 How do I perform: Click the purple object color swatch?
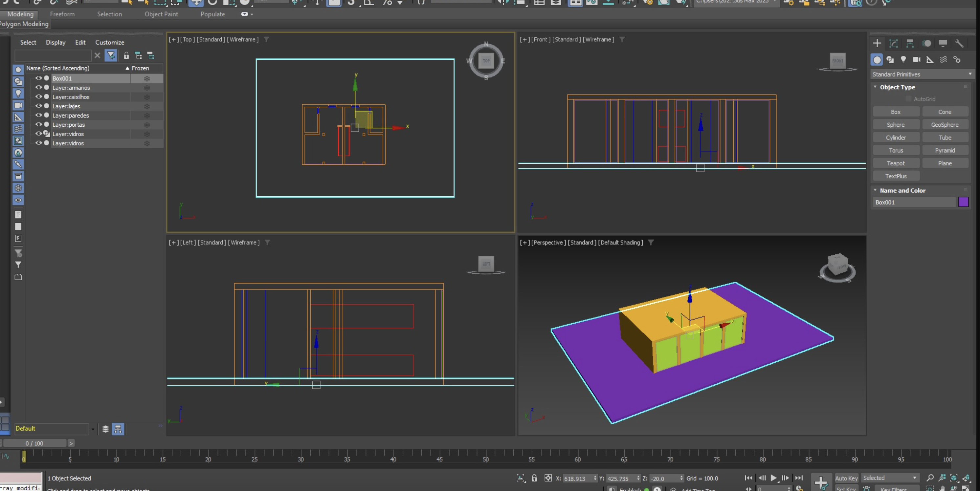click(x=963, y=202)
